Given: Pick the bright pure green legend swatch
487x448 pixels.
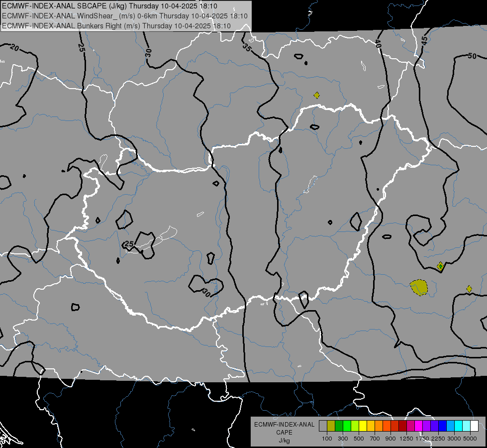Looking at the screenshot, I should [347, 426].
